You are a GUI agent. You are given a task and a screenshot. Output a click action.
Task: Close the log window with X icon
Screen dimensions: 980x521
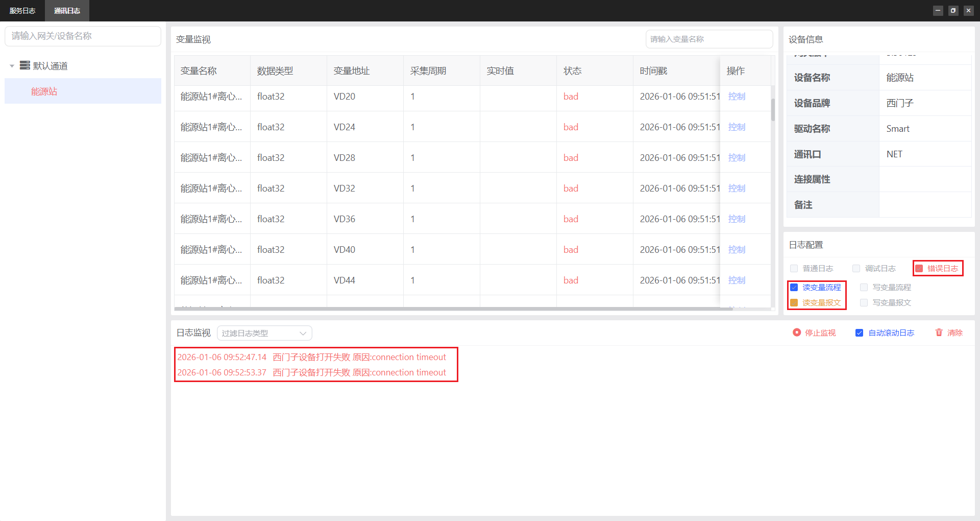(968, 10)
